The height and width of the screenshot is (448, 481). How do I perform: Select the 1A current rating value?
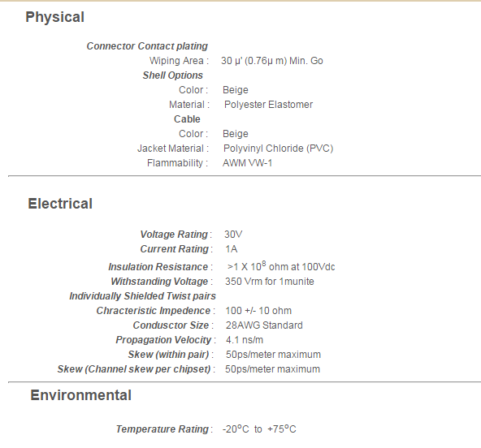click(232, 249)
